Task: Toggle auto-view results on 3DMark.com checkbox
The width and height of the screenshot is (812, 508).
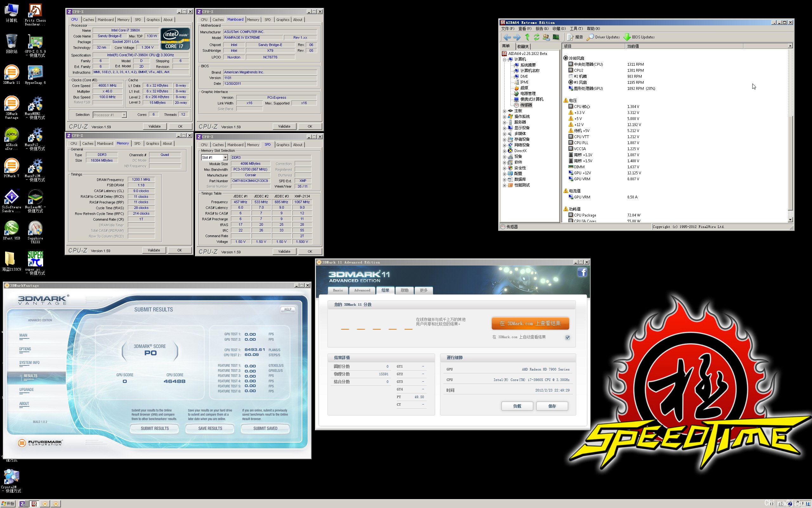Action: (567, 337)
